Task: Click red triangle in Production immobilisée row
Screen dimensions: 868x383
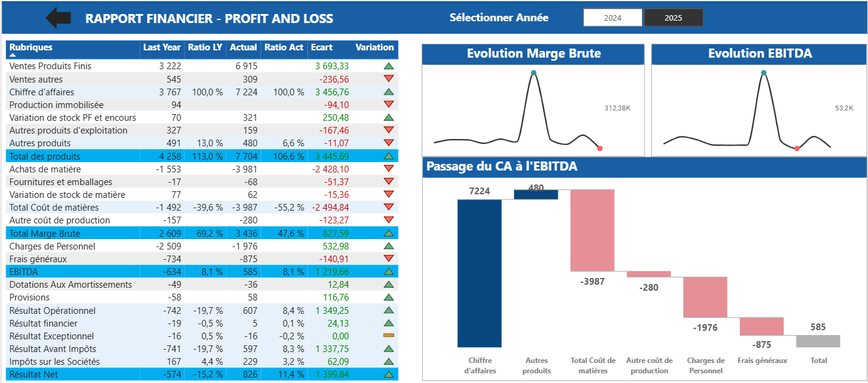Action: pyautogui.click(x=389, y=104)
